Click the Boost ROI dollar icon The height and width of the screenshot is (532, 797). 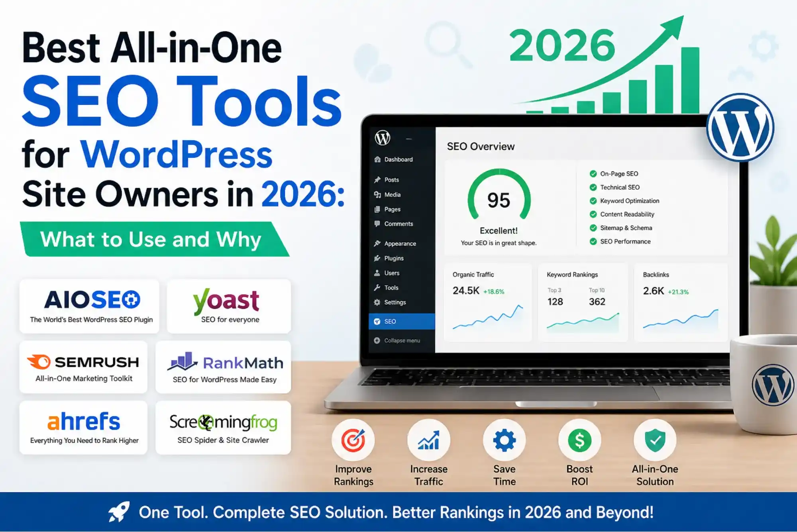(x=579, y=440)
